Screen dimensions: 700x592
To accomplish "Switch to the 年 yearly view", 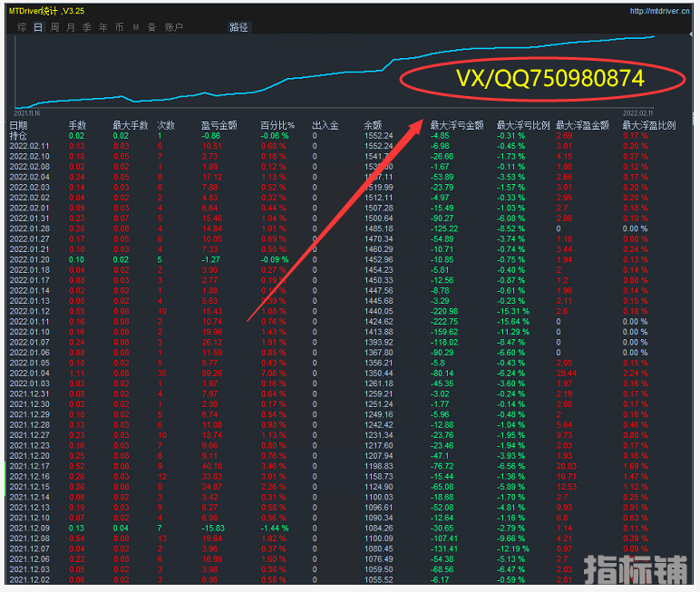I will pos(103,27).
